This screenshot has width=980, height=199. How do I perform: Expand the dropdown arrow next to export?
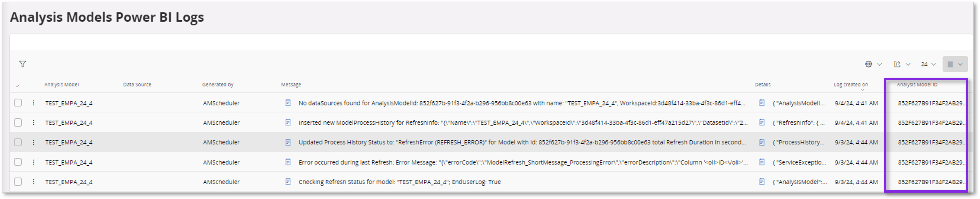[x=908, y=64]
